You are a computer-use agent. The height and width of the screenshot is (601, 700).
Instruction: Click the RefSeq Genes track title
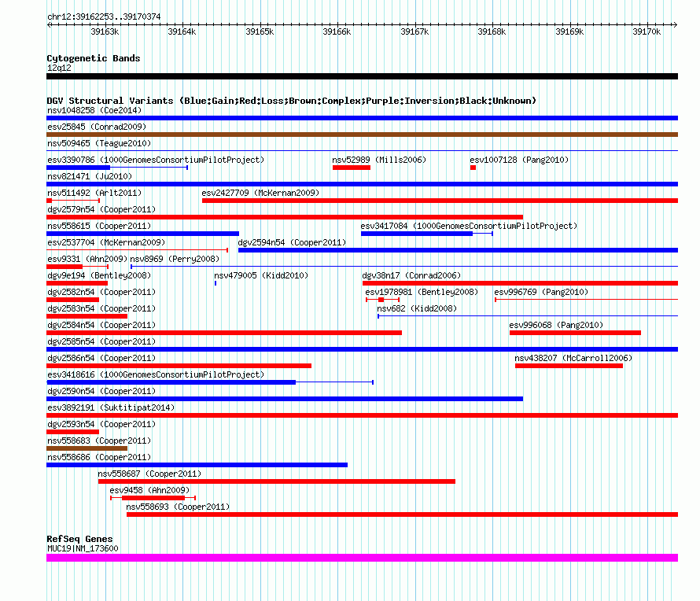[79, 539]
